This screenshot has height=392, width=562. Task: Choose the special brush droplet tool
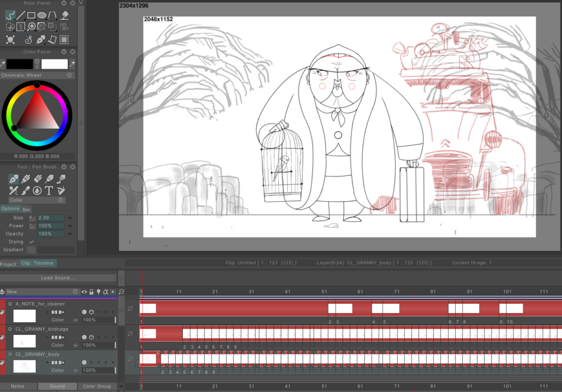pyautogui.click(x=37, y=190)
